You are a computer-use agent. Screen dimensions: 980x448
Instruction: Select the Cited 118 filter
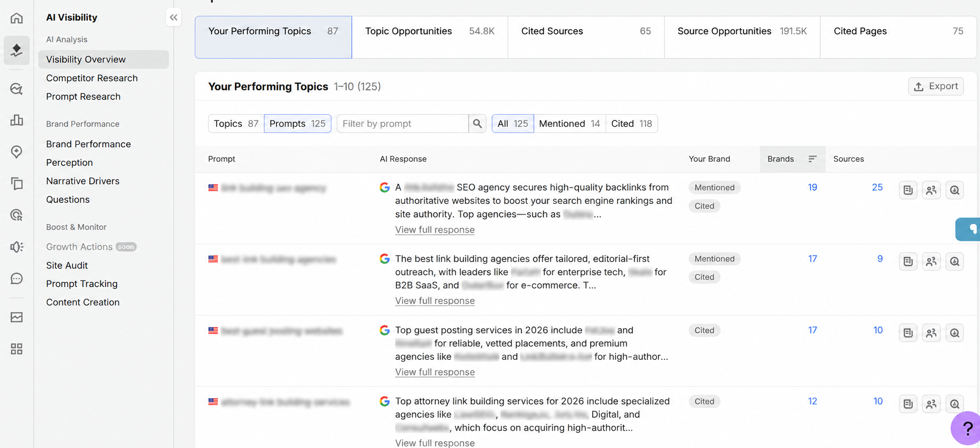pos(631,124)
